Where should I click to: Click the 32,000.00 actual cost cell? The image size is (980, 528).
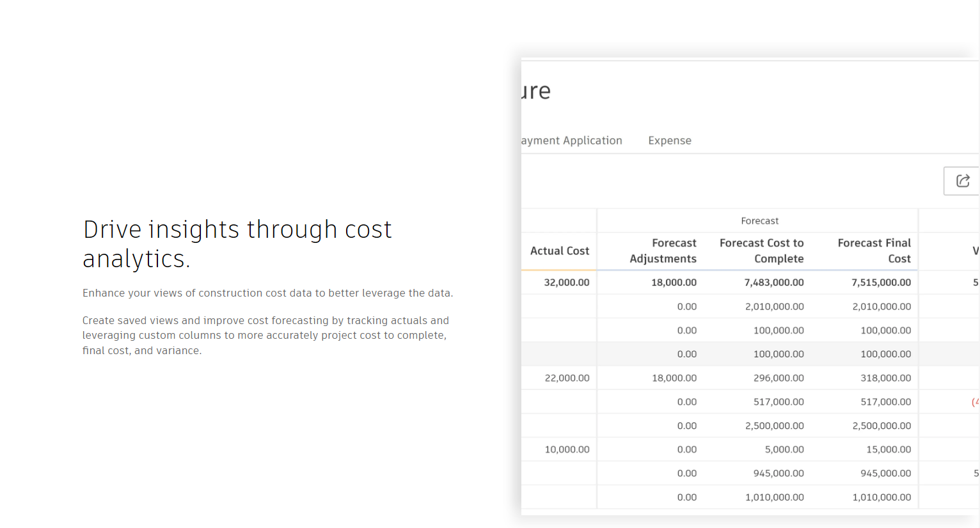pyautogui.click(x=567, y=283)
